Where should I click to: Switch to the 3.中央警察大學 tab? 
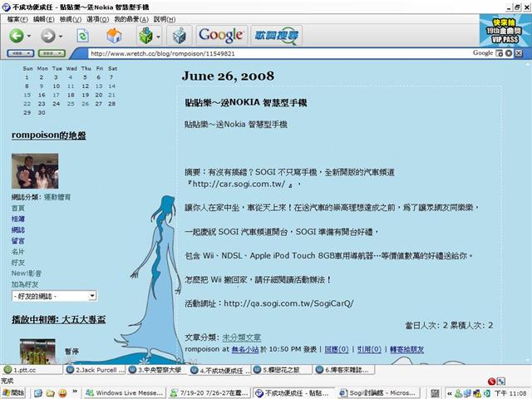tap(158, 370)
